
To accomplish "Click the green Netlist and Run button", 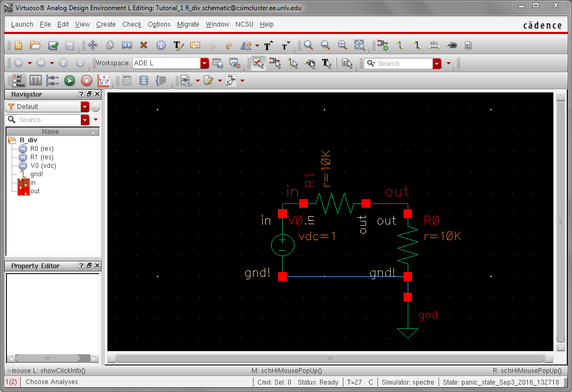I will tap(70, 81).
